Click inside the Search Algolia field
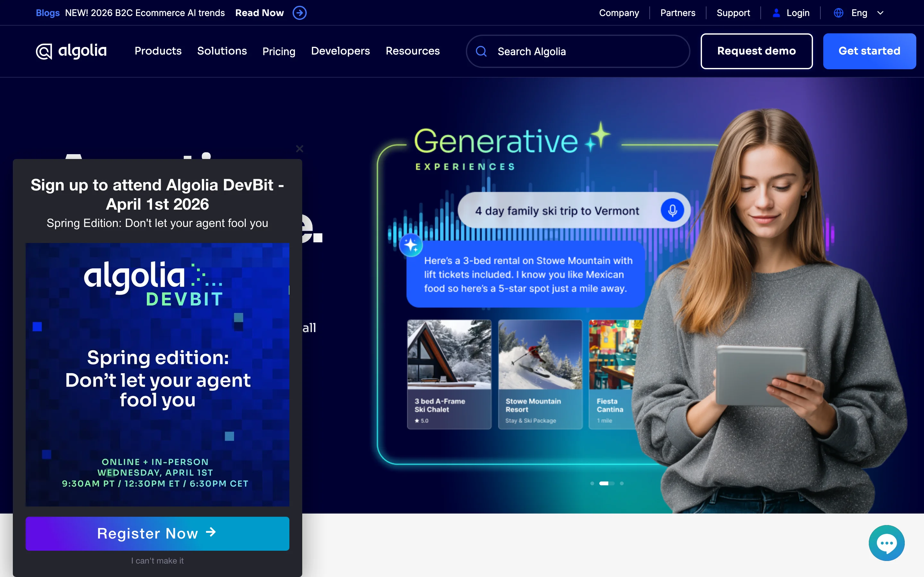 tap(554, 51)
